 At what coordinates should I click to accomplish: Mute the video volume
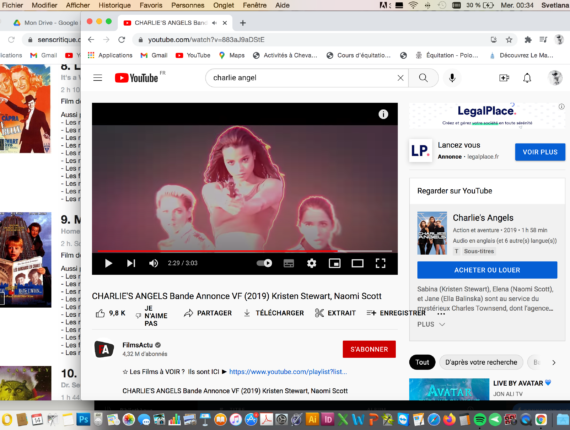pos(153,263)
